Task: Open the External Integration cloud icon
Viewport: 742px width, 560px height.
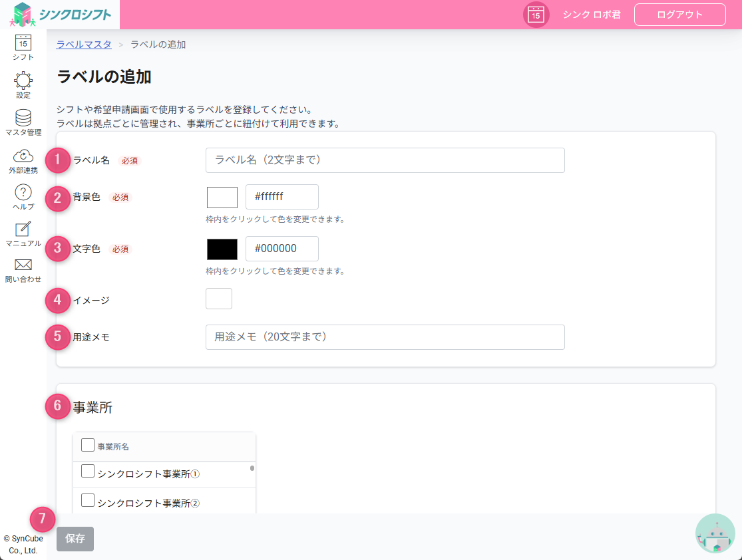Action: (x=23, y=156)
